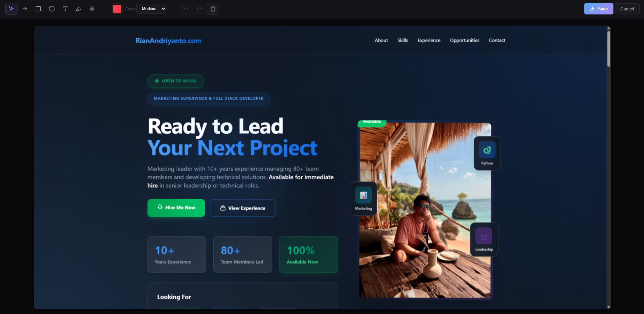Click the Hire Me Now button
The height and width of the screenshot is (314, 644).
pos(176,208)
